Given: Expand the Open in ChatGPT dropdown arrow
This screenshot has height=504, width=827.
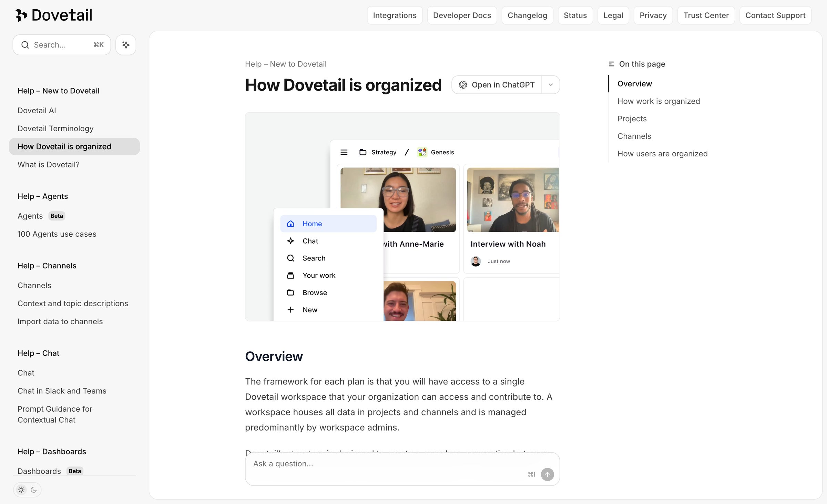Looking at the screenshot, I should [551, 85].
